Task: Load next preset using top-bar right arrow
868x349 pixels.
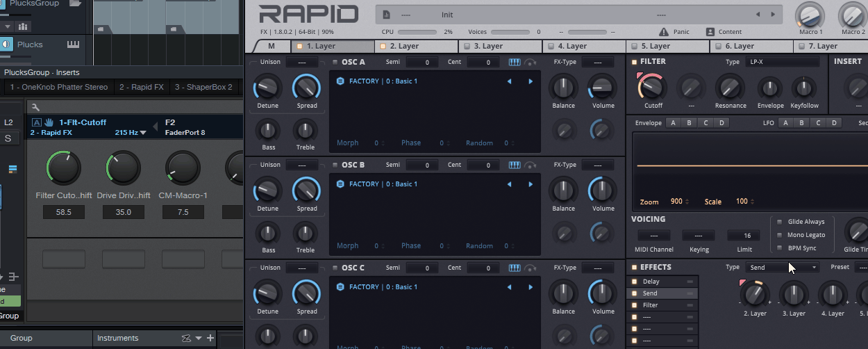Action: (772, 15)
